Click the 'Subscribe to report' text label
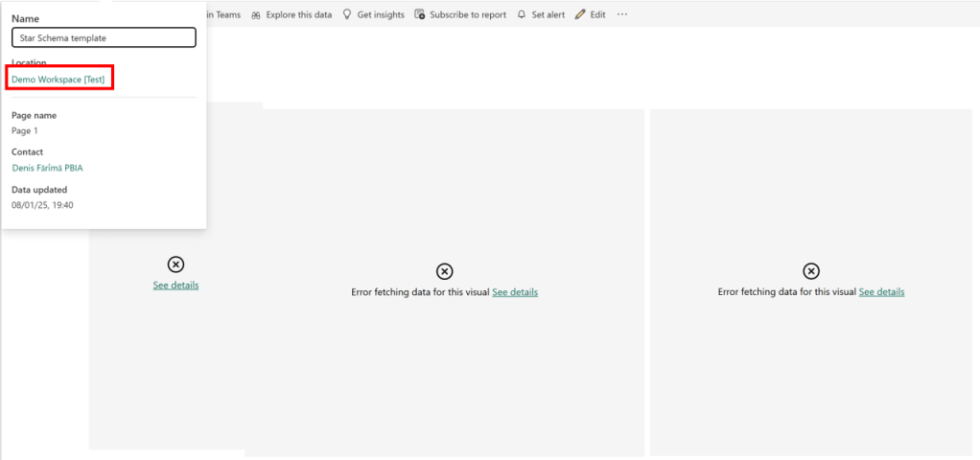 [x=468, y=15]
